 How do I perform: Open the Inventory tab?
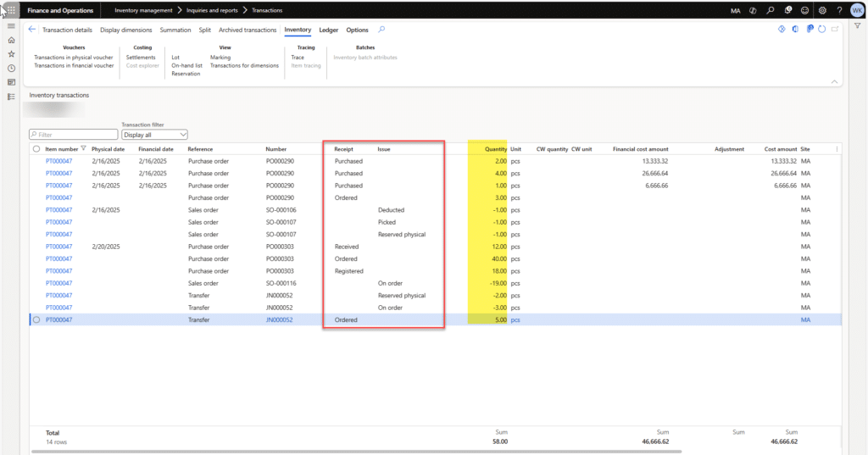click(x=298, y=30)
